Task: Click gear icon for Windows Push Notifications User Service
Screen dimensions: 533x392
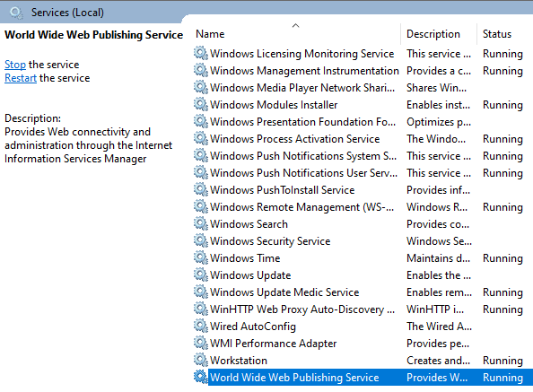Action: click(201, 173)
